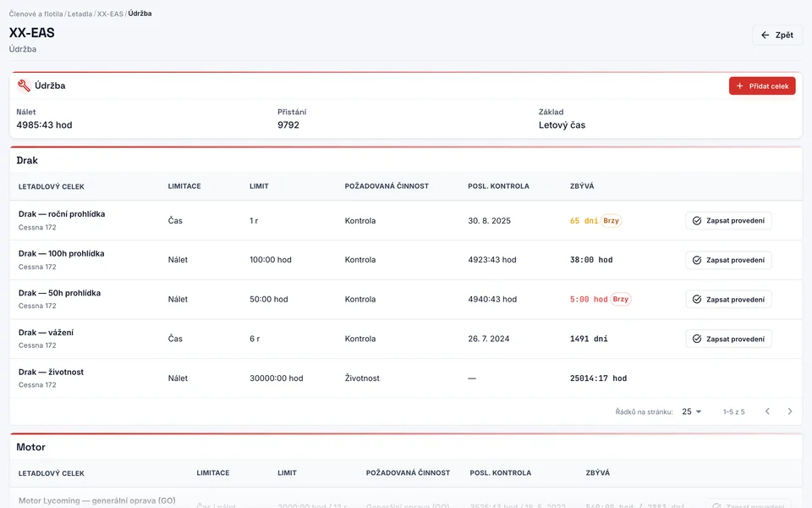812x508 pixels.
Task: Click the 30. 8. 2025 last check date
Action: pos(490,221)
